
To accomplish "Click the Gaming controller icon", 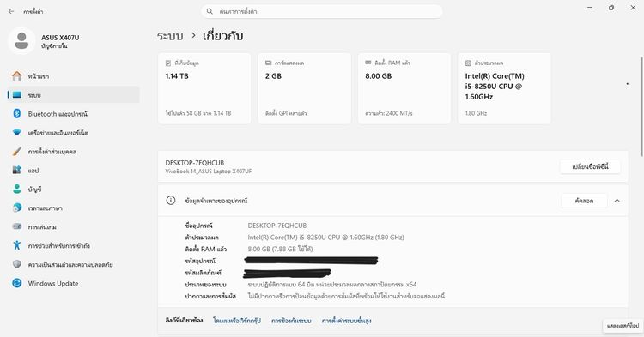I will click(x=17, y=226).
